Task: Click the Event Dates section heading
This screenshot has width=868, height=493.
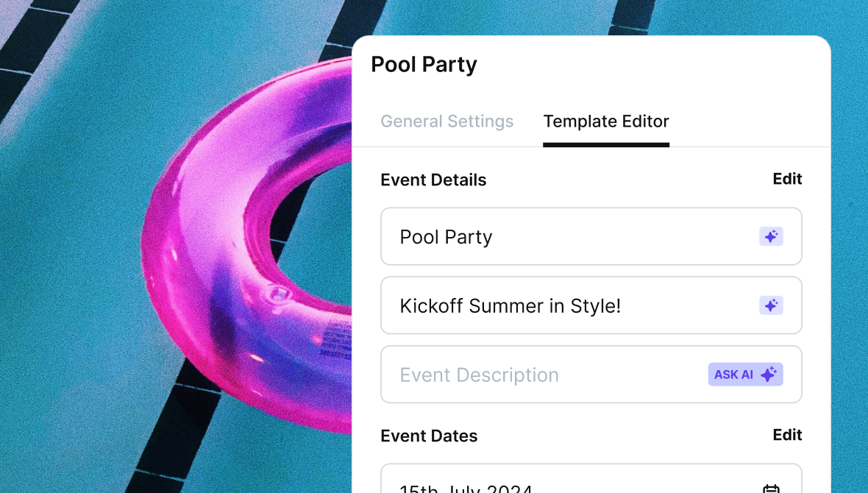Action: pos(429,436)
